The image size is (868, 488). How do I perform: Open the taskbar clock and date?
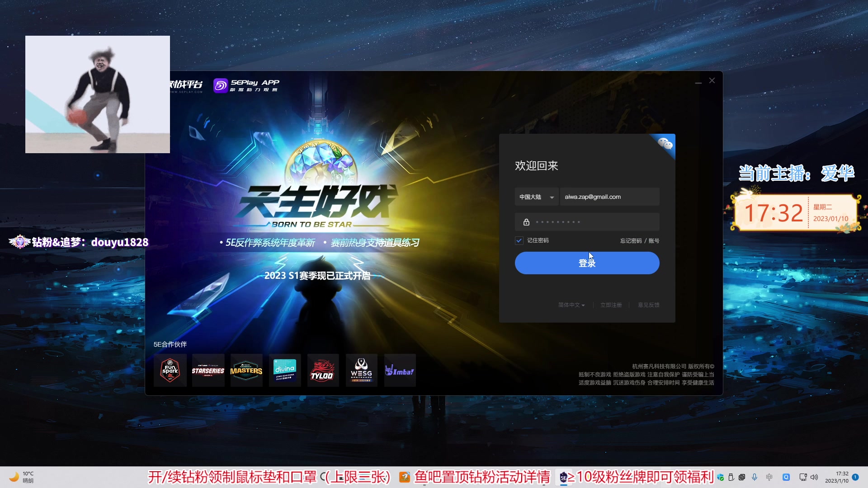tap(837, 477)
